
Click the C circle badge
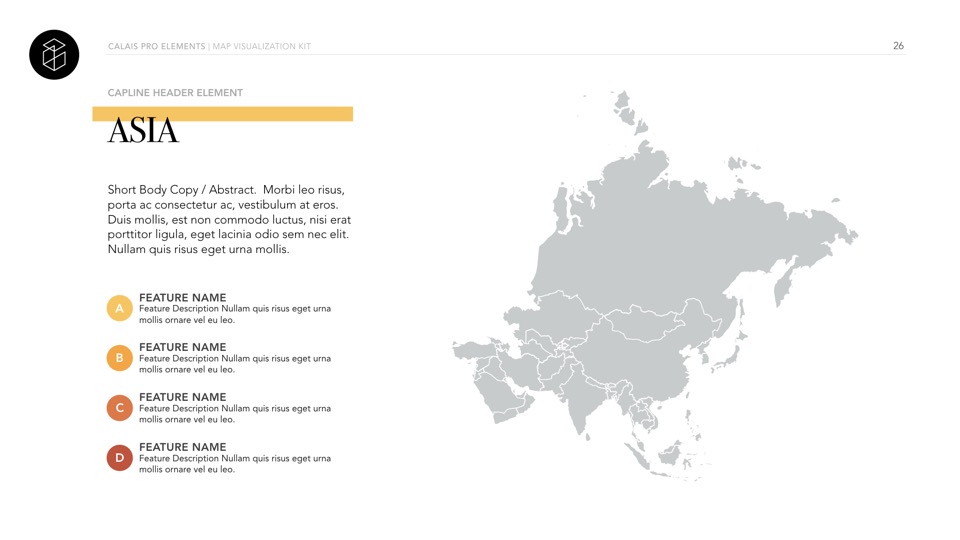pyautogui.click(x=119, y=408)
